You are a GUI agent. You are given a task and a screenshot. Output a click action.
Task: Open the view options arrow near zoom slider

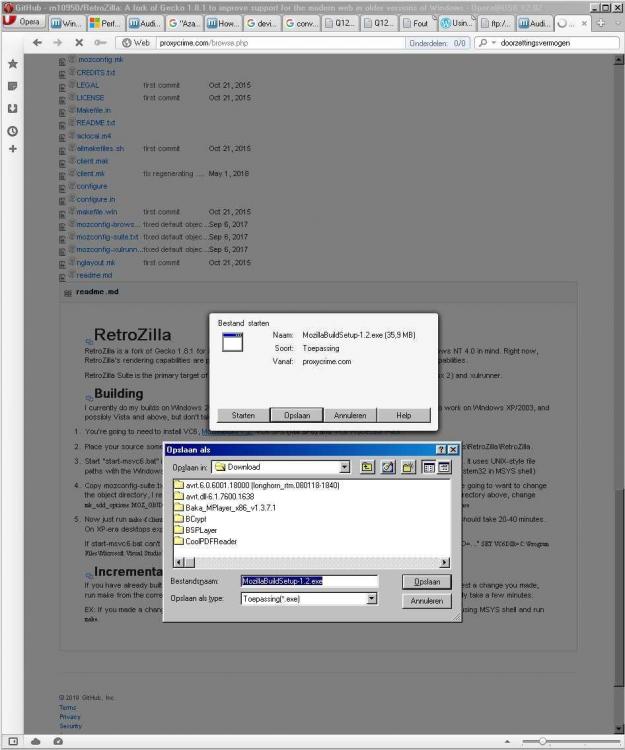pyautogui.click(x=507, y=741)
